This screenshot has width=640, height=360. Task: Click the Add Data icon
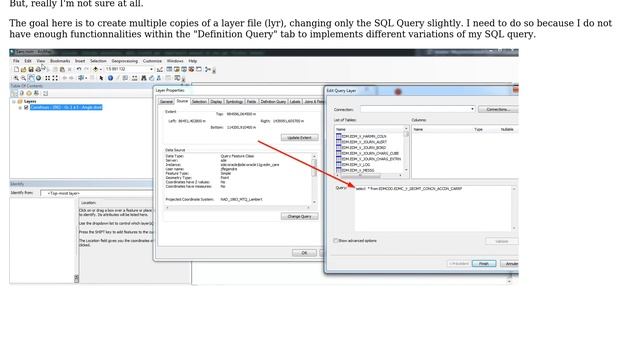(x=96, y=69)
